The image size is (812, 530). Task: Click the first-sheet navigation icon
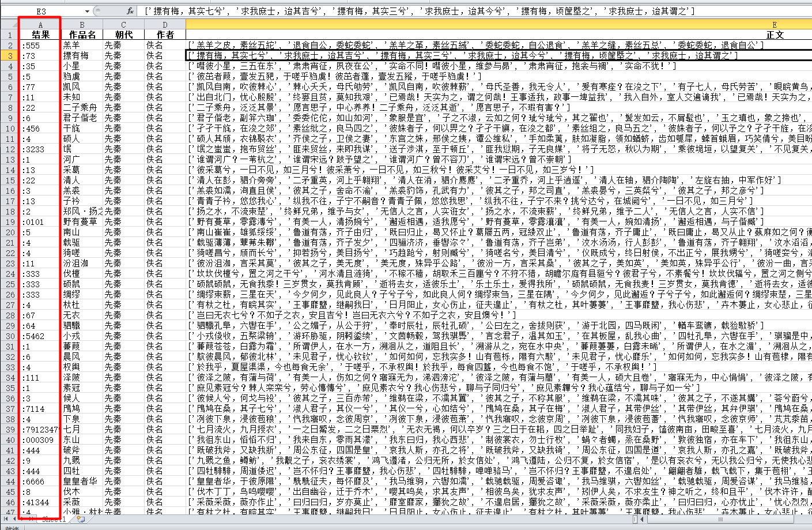(6, 519)
